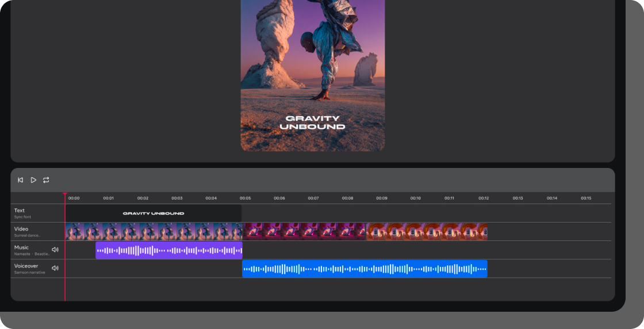Click the 00:09 mark on the ruler
644x329 pixels.
coord(382,198)
